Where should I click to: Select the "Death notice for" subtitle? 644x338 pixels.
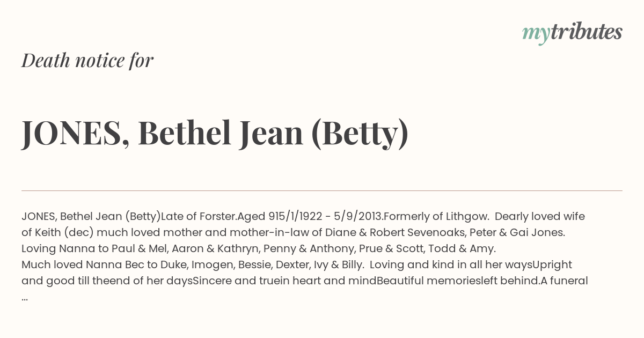[x=87, y=61]
